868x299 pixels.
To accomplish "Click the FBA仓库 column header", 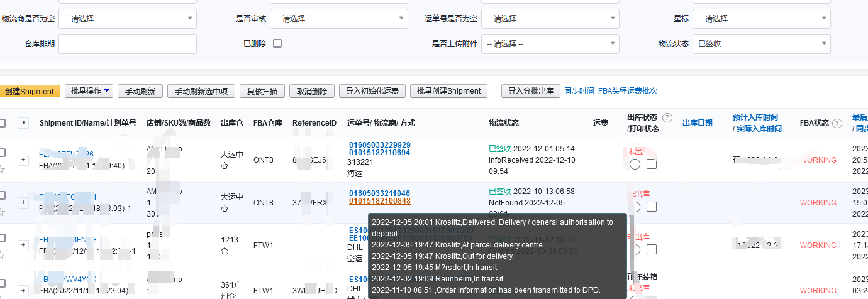I will [x=268, y=123].
